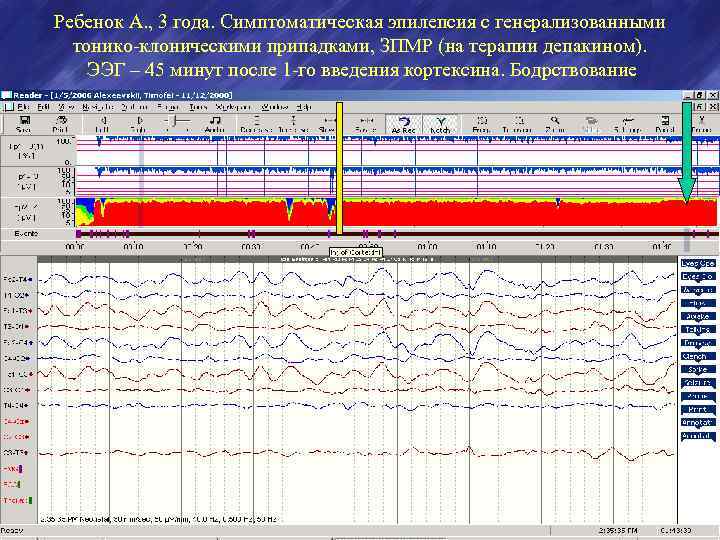
Task: Click the Talking event button
Action: click(698, 330)
